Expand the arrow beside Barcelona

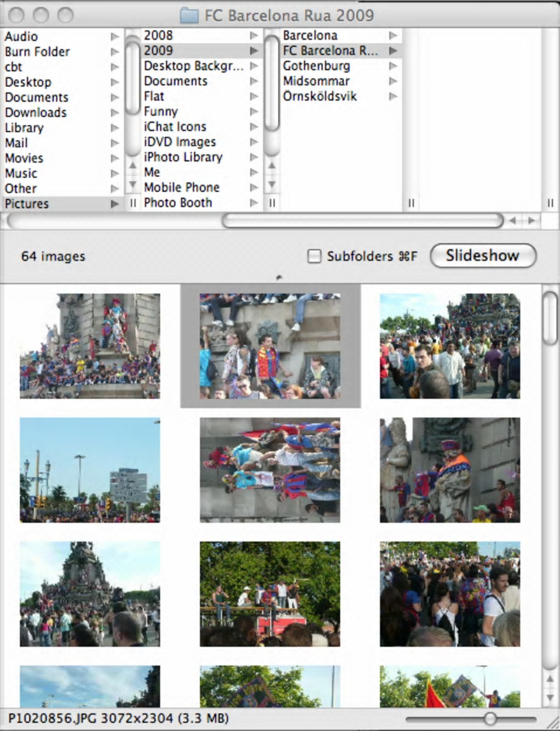393,35
